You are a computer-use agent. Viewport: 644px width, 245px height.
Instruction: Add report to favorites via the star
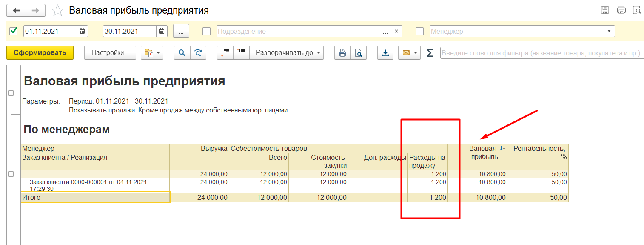pyautogui.click(x=57, y=10)
